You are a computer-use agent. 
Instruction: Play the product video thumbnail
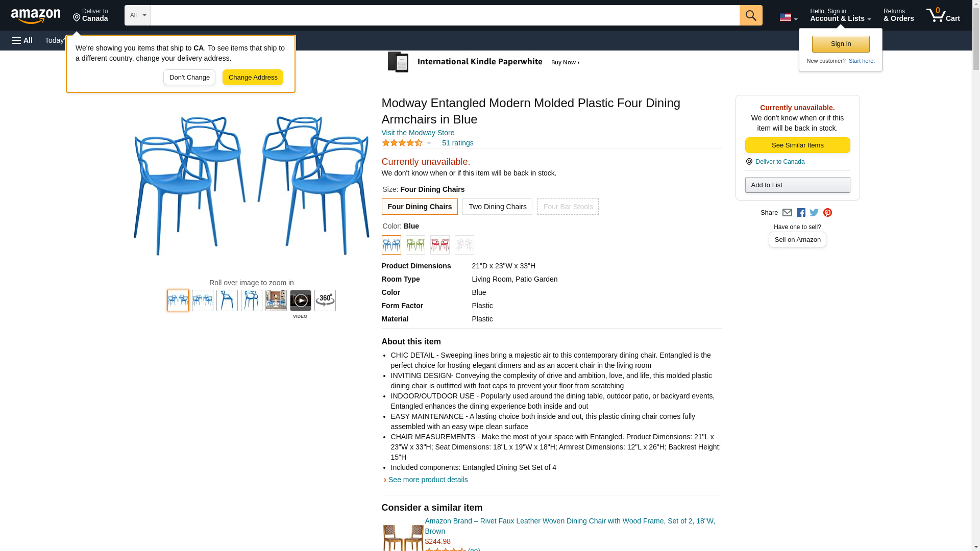[x=300, y=300]
